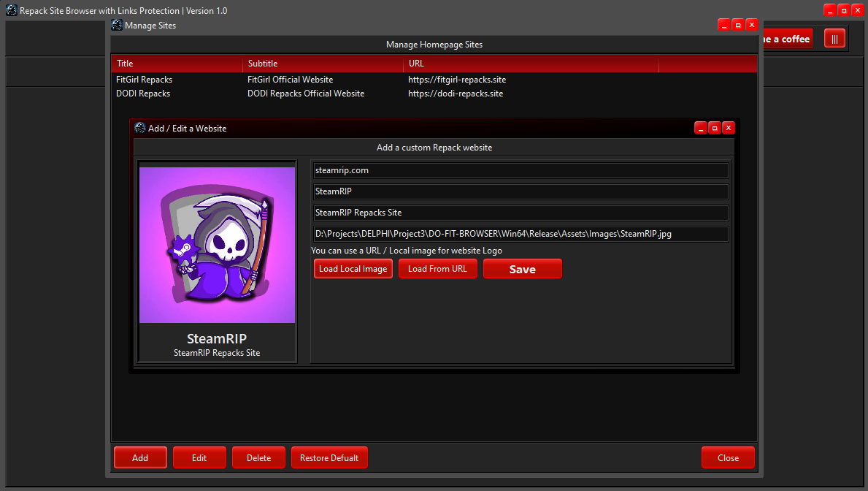The image size is (868, 491).
Task: Click the FitGirl Official Website subtitle cell
Action: tap(290, 80)
